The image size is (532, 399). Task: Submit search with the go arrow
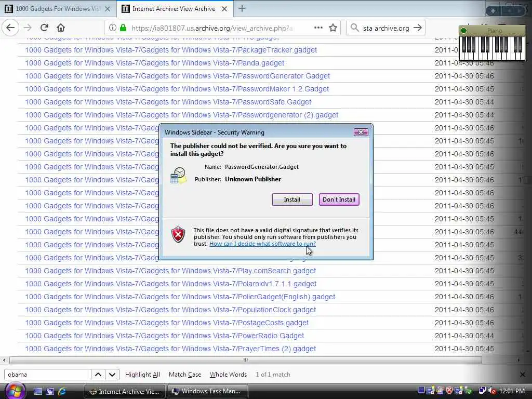coord(418,28)
